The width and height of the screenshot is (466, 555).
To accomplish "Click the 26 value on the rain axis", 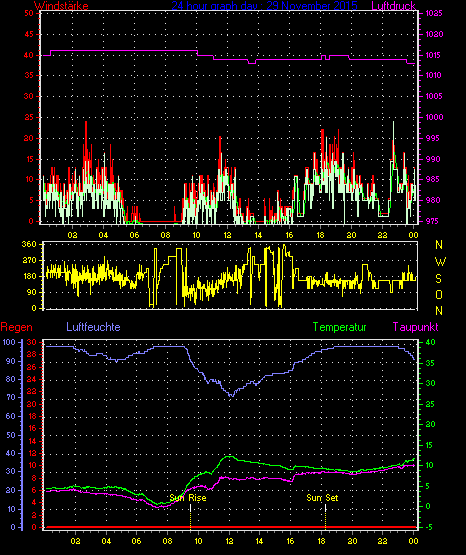I will pos(32,367).
